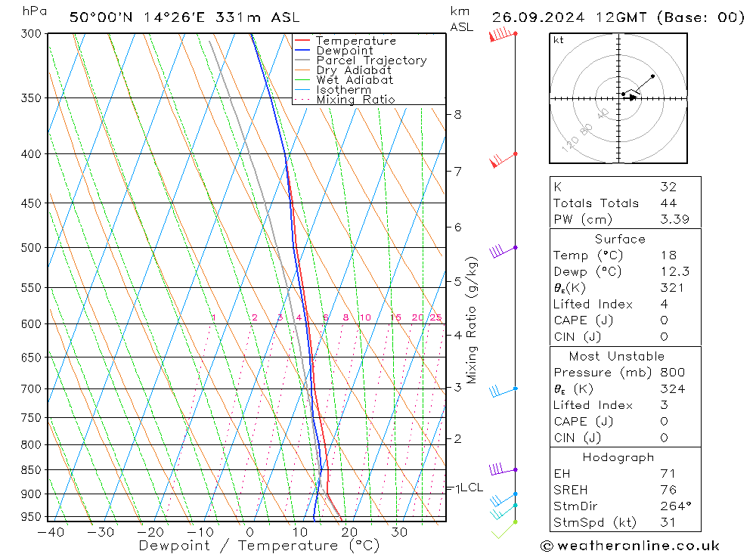Screen dimensions: 756x554
Task: Click the Isotherm legend entry
Action: point(333,90)
